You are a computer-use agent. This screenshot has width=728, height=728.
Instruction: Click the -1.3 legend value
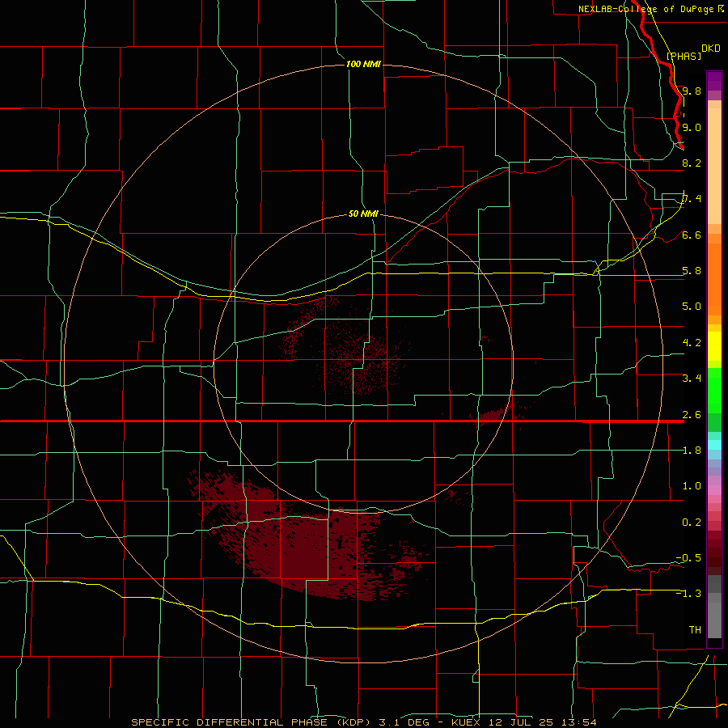click(x=688, y=594)
